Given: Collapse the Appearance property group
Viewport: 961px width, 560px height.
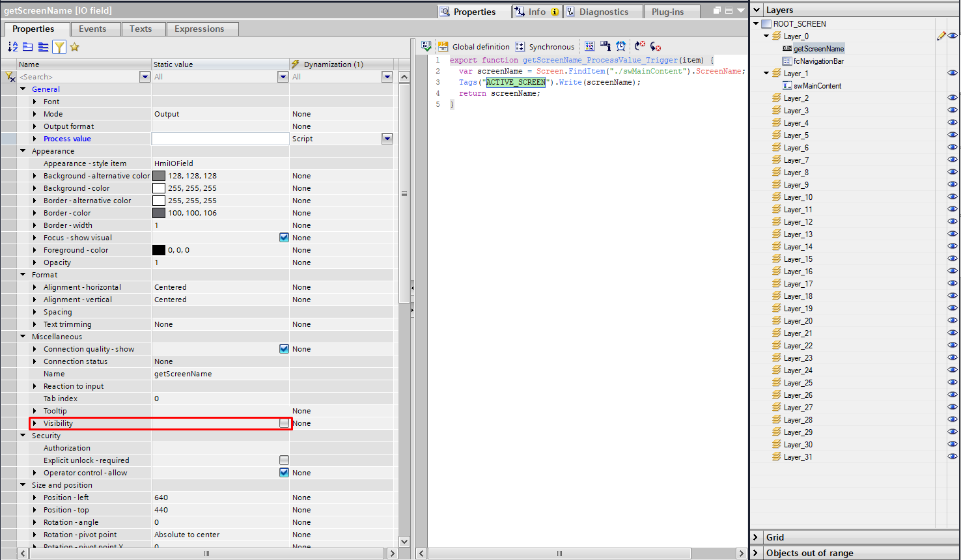Looking at the screenshot, I should pyautogui.click(x=23, y=151).
